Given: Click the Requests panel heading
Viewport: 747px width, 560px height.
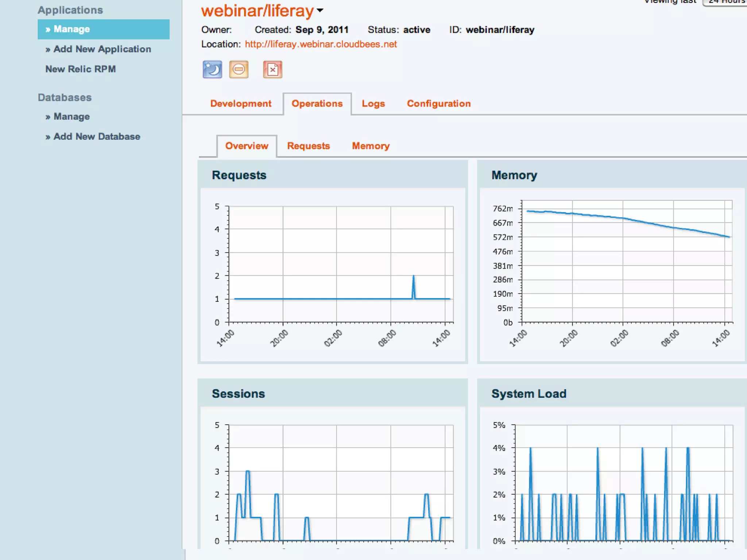Looking at the screenshot, I should pos(239,175).
